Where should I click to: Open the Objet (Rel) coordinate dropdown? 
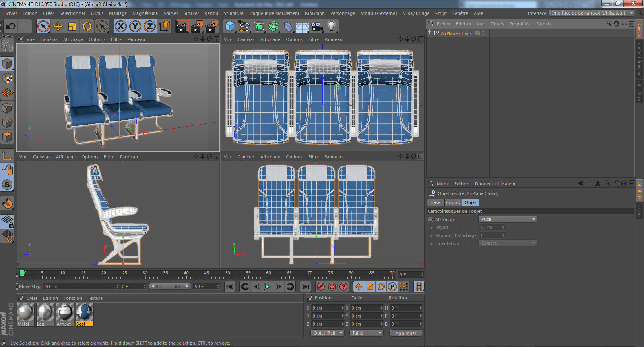pos(327,333)
